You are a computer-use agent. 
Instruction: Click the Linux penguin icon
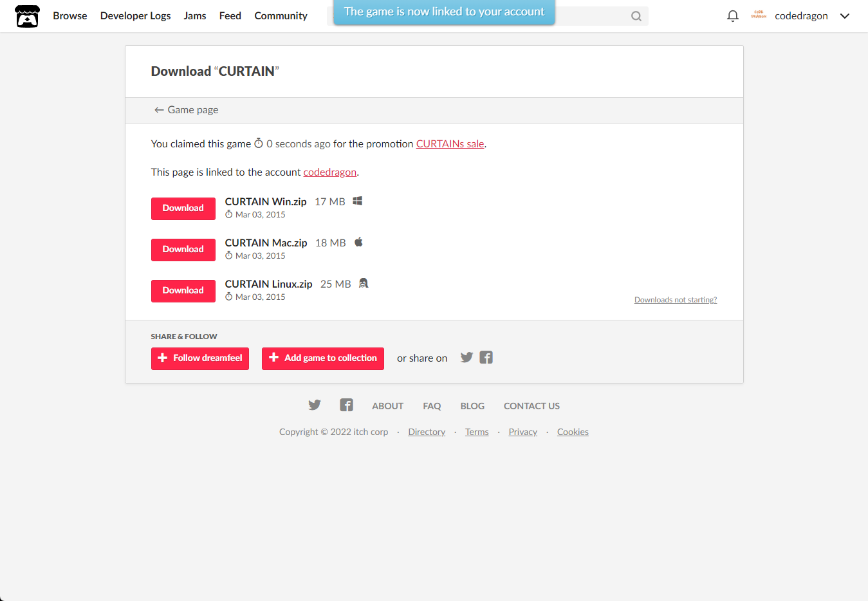364,283
